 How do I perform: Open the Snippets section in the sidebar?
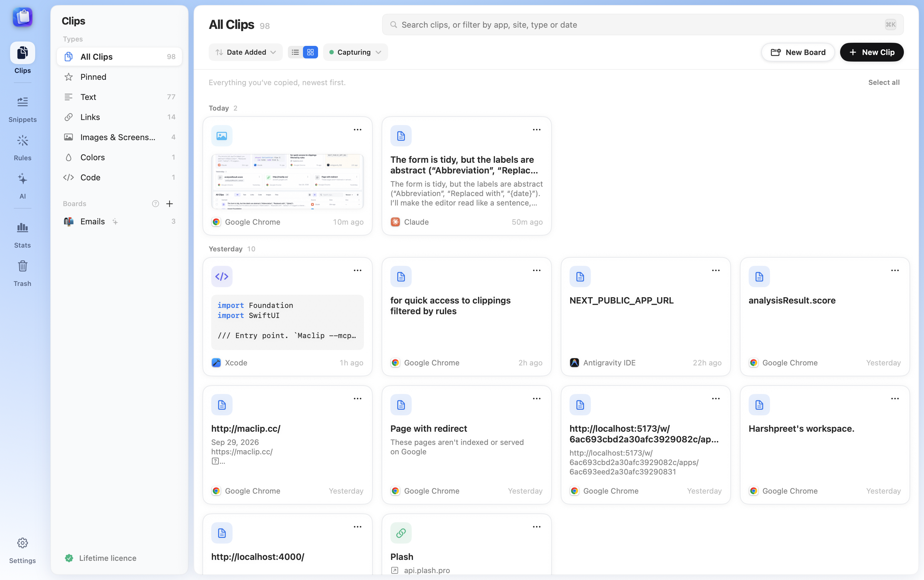click(22, 109)
